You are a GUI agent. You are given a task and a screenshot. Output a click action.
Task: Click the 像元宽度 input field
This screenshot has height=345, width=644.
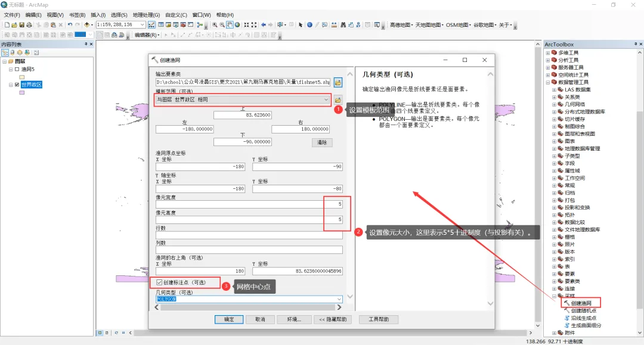click(x=249, y=204)
